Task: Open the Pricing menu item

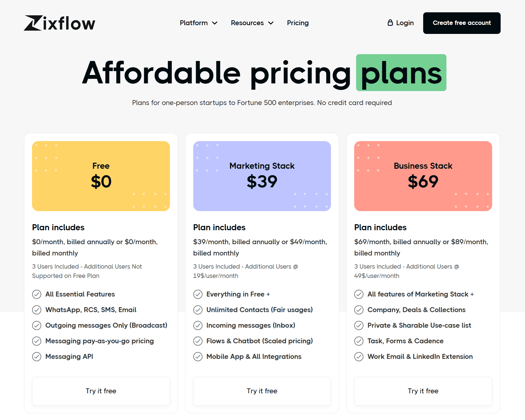Action: click(298, 23)
